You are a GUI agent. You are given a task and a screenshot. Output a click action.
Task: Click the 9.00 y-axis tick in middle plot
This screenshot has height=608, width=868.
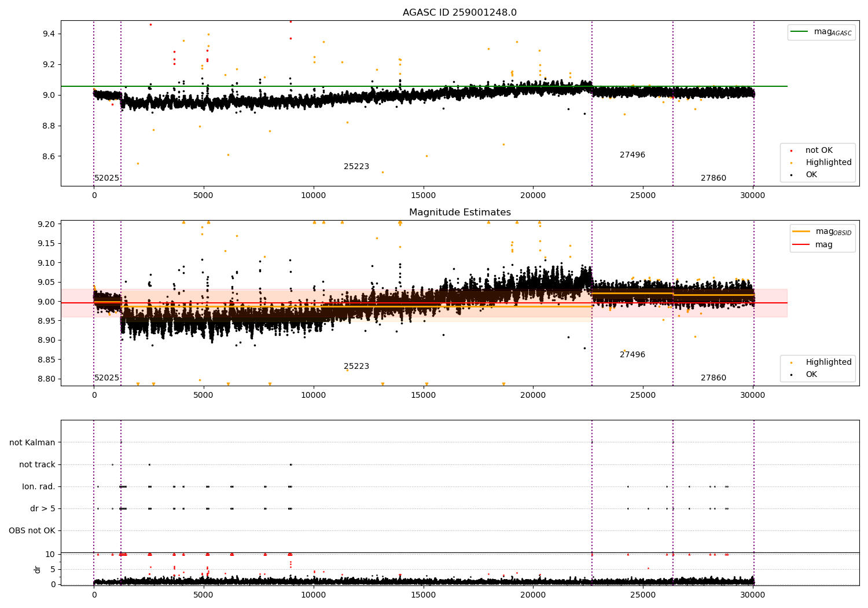[x=46, y=302]
